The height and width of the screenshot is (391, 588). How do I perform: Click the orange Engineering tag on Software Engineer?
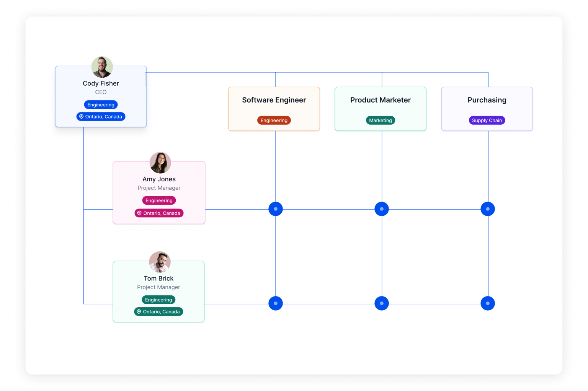click(274, 121)
